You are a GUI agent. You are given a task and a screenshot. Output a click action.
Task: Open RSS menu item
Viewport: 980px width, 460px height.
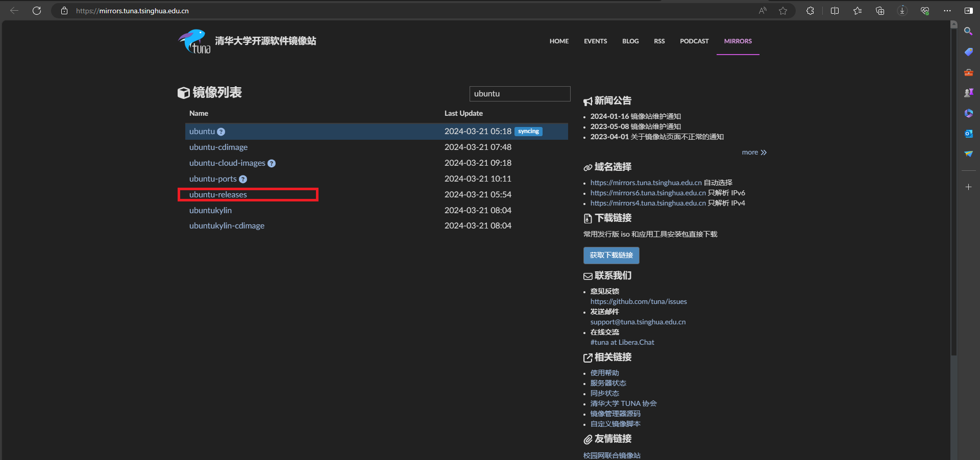659,41
